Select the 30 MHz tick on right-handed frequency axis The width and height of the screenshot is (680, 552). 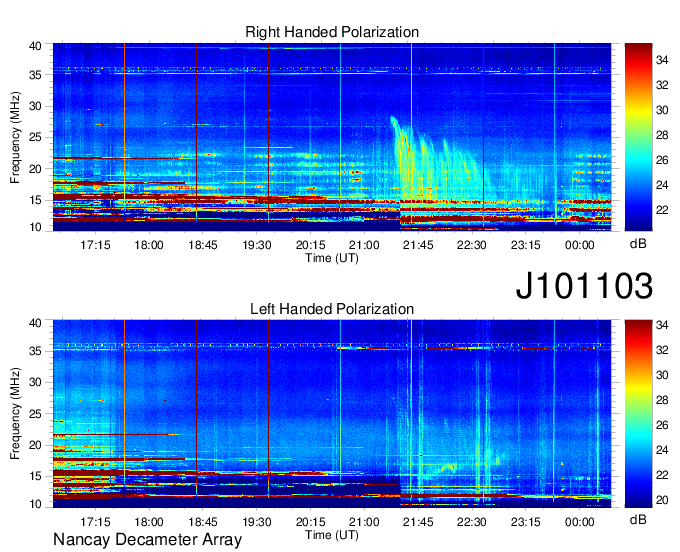35,107
